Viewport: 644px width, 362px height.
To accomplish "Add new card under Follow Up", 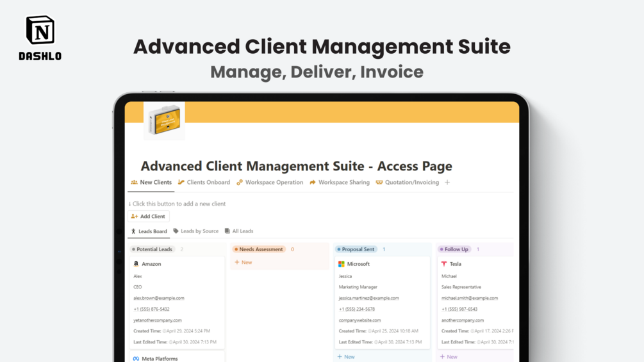I will pos(449,357).
